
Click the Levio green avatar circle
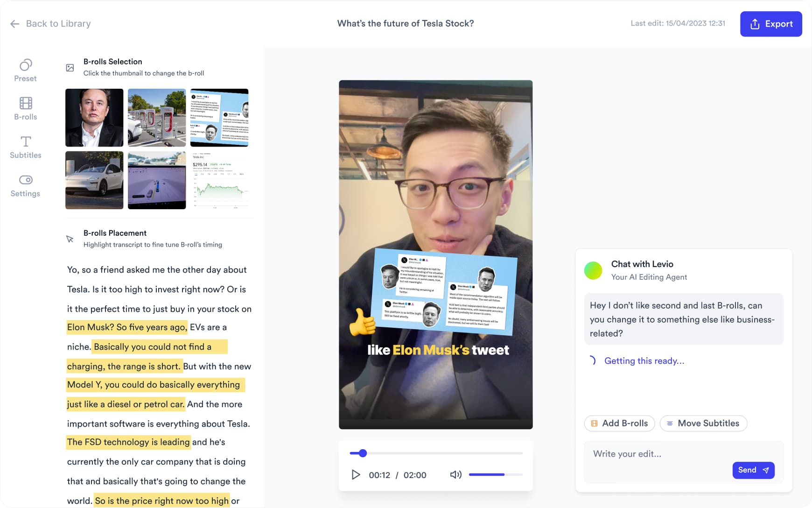click(593, 270)
